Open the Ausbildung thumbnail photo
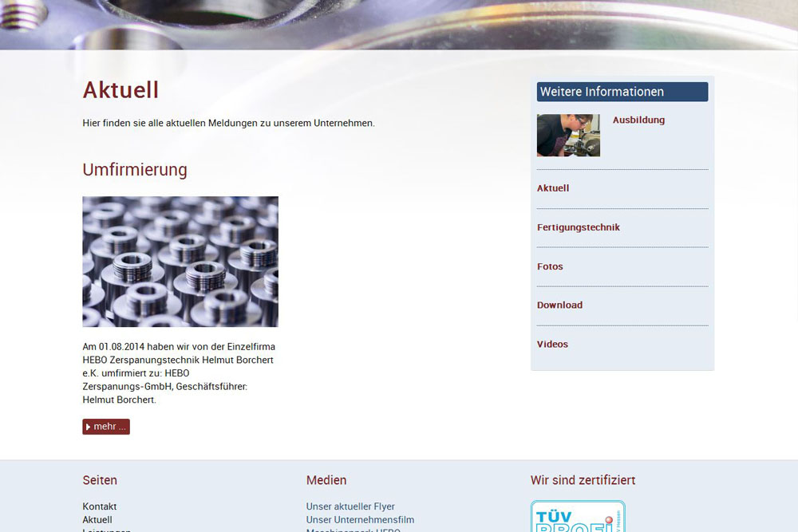798x532 pixels. 568,136
